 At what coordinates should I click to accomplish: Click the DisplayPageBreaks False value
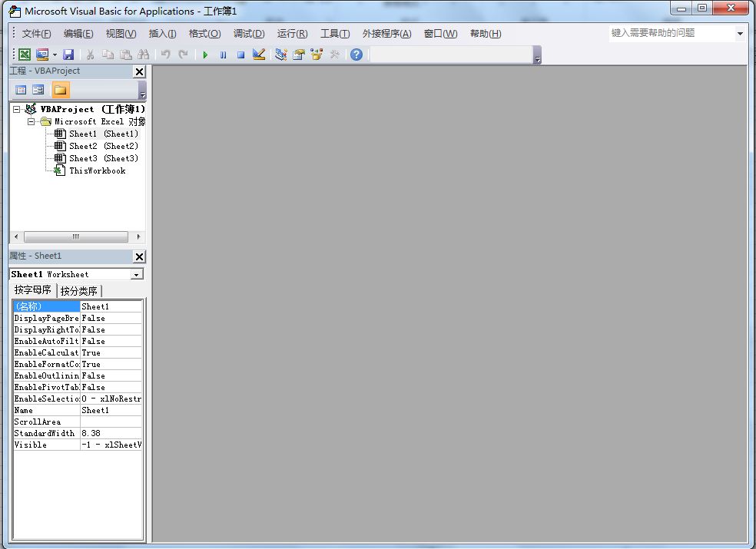point(111,318)
